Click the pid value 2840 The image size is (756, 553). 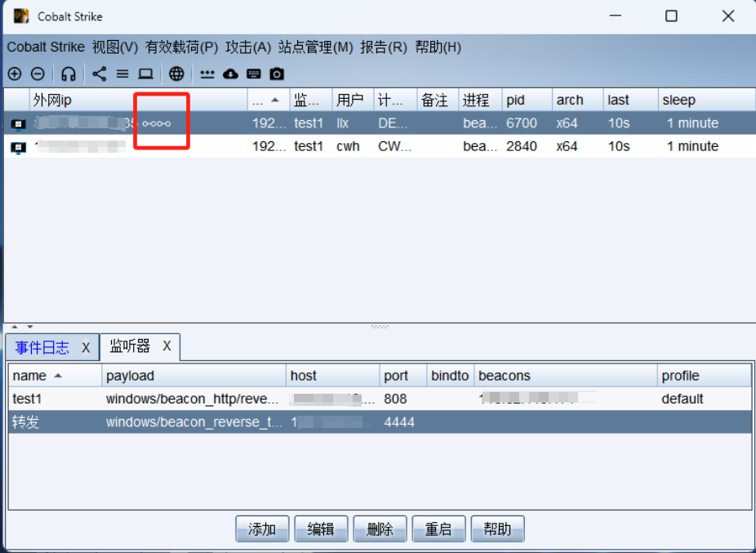(x=521, y=146)
